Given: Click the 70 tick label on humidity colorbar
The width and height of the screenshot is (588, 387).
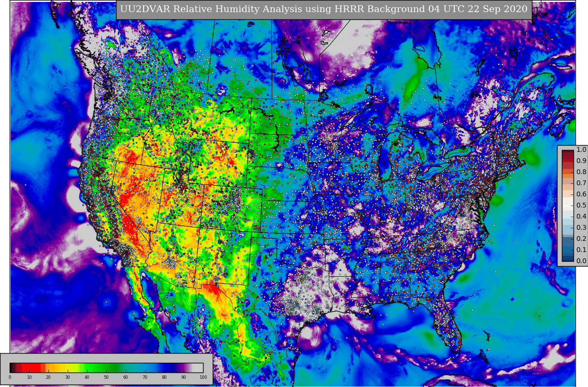Looking at the screenshot, I should [145, 377].
